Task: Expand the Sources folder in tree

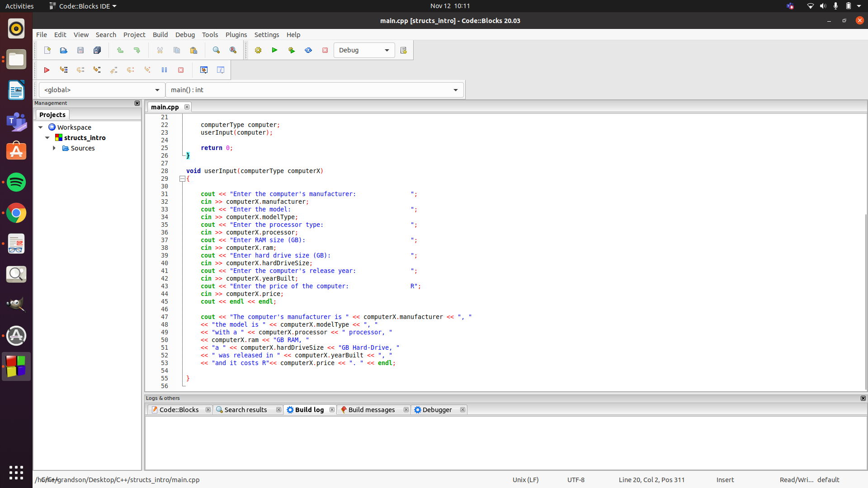Action: tap(54, 148)
